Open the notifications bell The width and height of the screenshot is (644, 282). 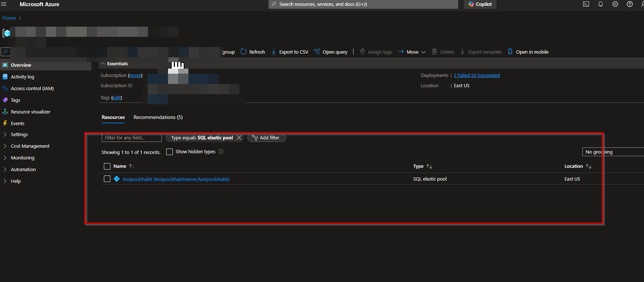coord(601,4)
